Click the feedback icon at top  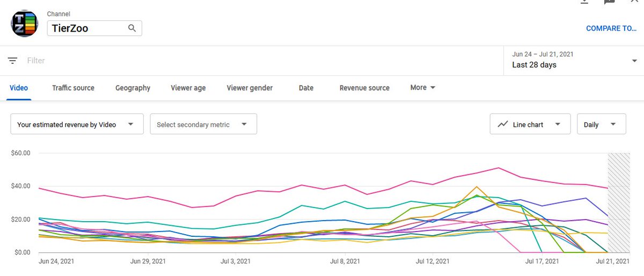click(x=609, y=2)
